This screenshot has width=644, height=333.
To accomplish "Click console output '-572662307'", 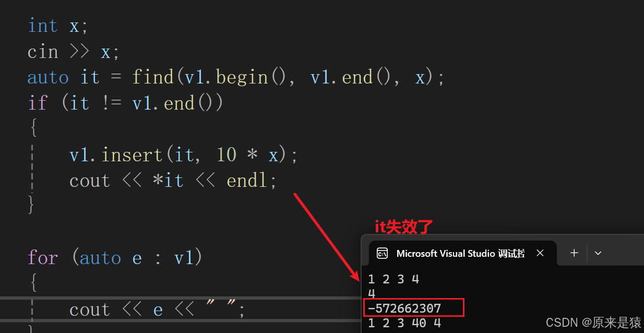I will click(404, 308).
